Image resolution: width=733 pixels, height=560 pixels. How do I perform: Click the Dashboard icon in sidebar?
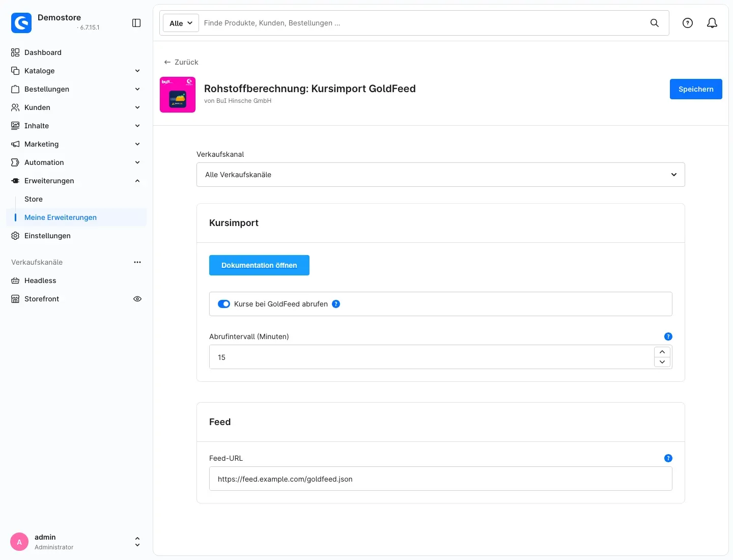(15, 52)
